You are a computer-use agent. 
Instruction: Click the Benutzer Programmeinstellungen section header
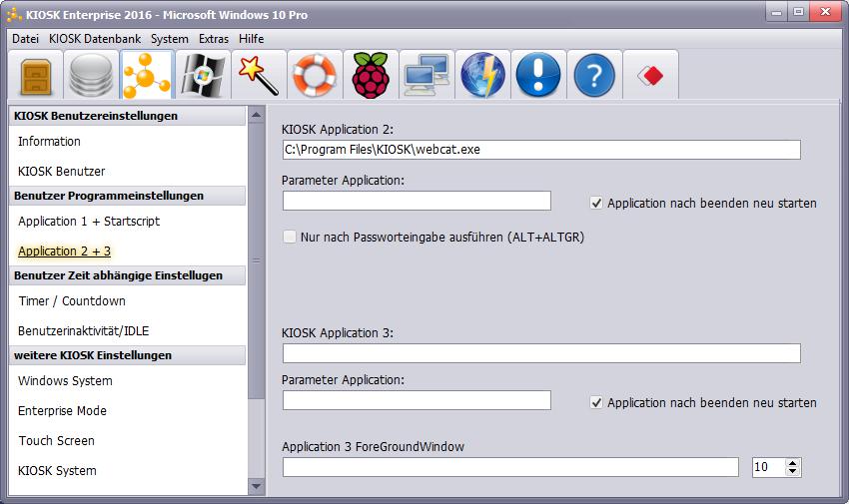pyautogui.click(x=128, y=196)
